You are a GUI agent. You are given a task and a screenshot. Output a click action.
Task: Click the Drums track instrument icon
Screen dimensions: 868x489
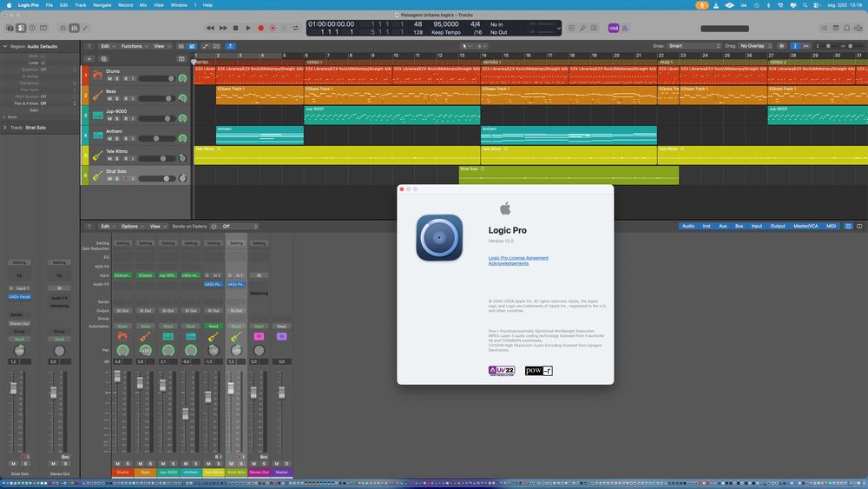coord(97,76)
